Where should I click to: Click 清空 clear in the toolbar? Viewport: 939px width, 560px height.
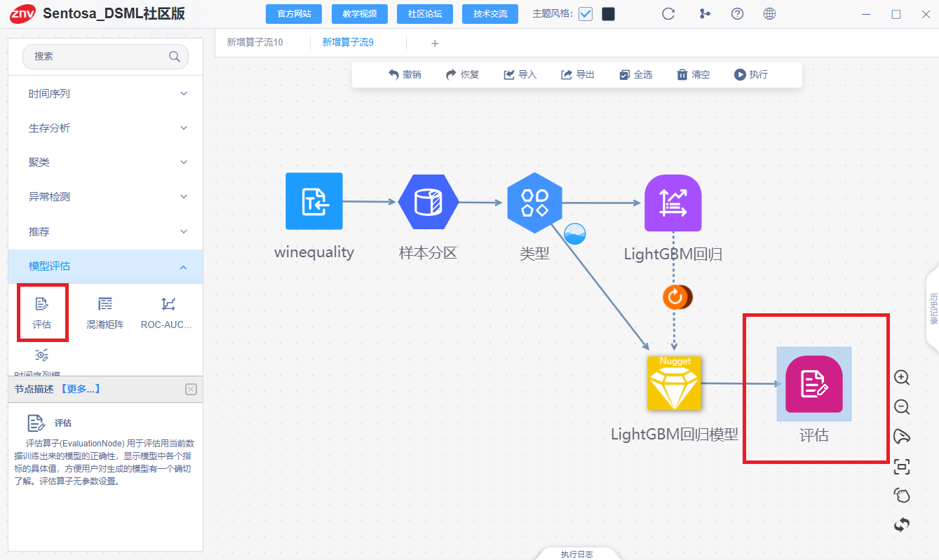tap(693, 74)
